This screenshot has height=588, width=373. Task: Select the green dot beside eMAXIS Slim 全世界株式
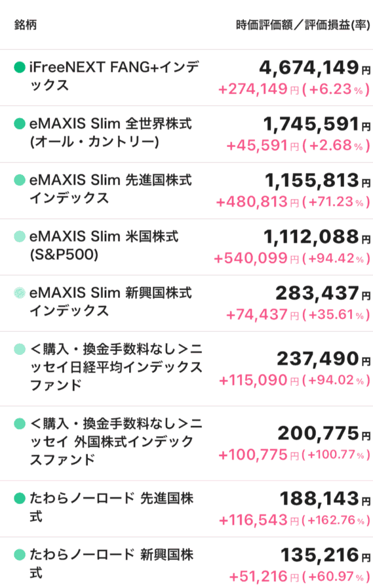pyautogui.click(x=20, y=124)
